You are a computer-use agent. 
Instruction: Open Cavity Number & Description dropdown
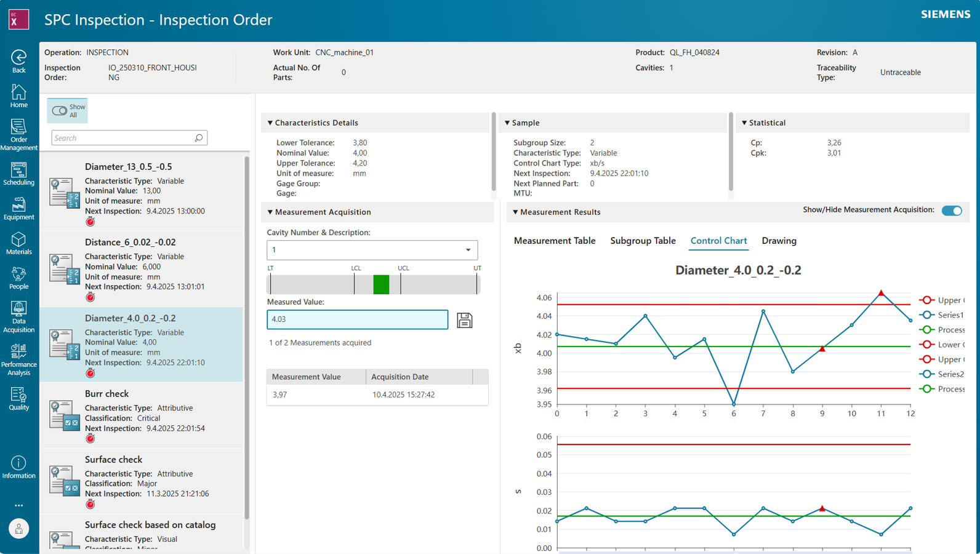(x=372, y=250)
